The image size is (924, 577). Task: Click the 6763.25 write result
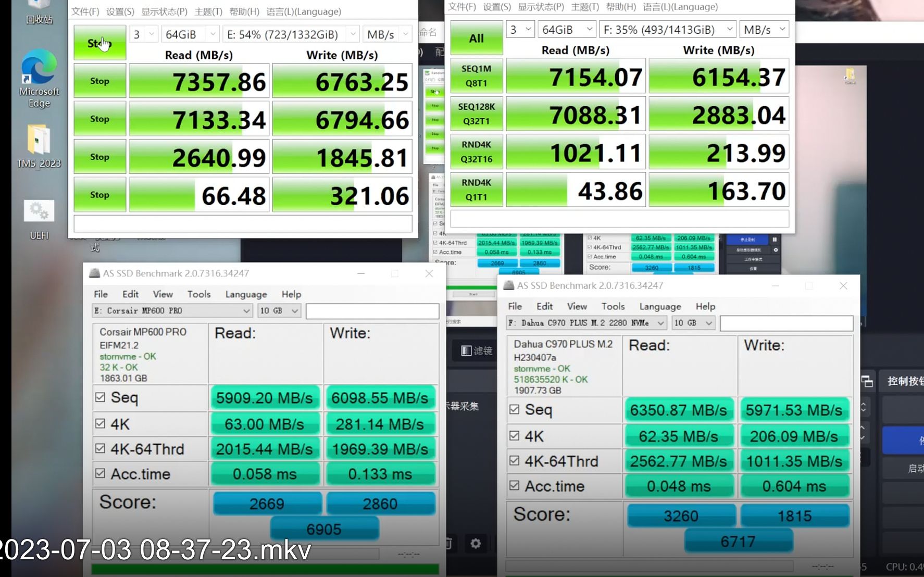point(342,81)
